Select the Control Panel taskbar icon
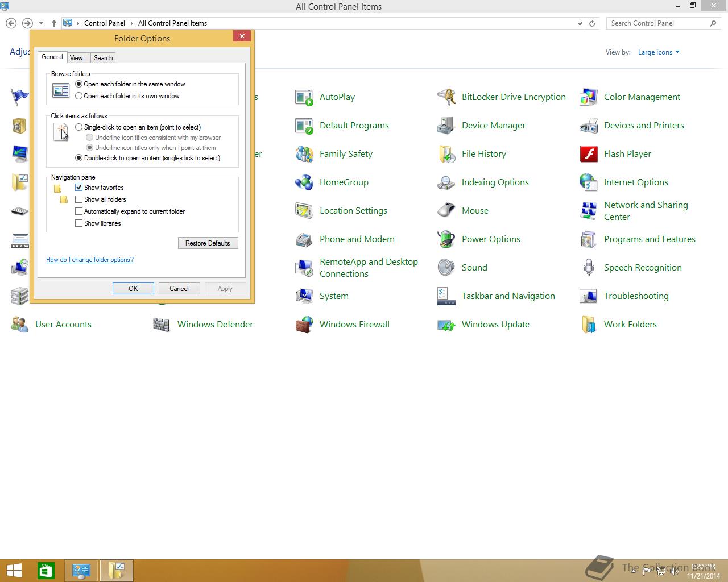The width and height of the screenshot is (728, 582). point(81,571)
